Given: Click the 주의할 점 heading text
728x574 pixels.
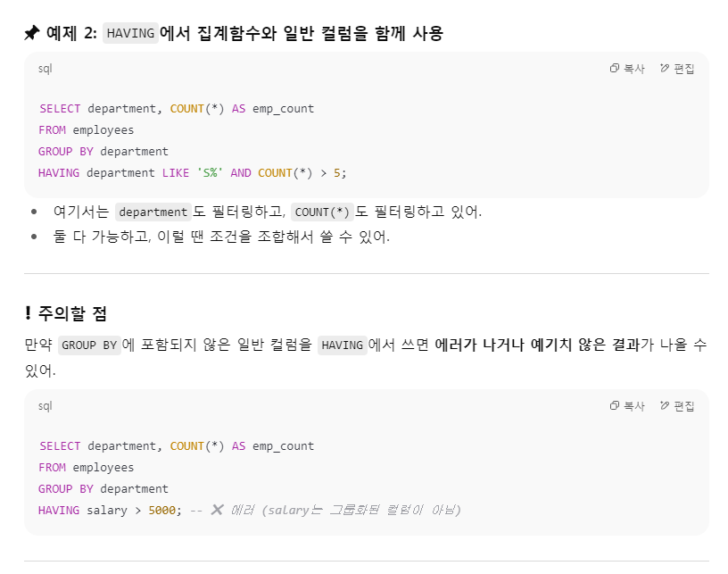Looking at the screenshot, I should (x=72, y=313).
